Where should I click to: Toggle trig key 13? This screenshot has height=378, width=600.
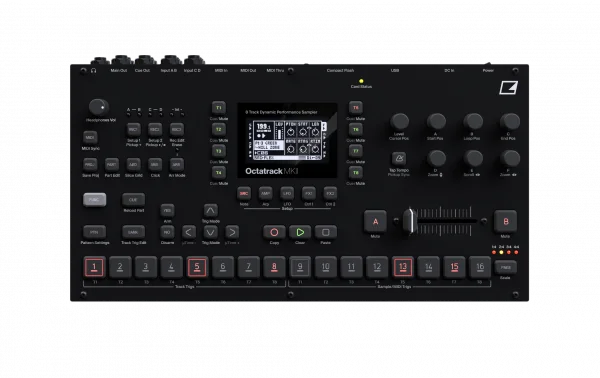(x=403, y=267)
